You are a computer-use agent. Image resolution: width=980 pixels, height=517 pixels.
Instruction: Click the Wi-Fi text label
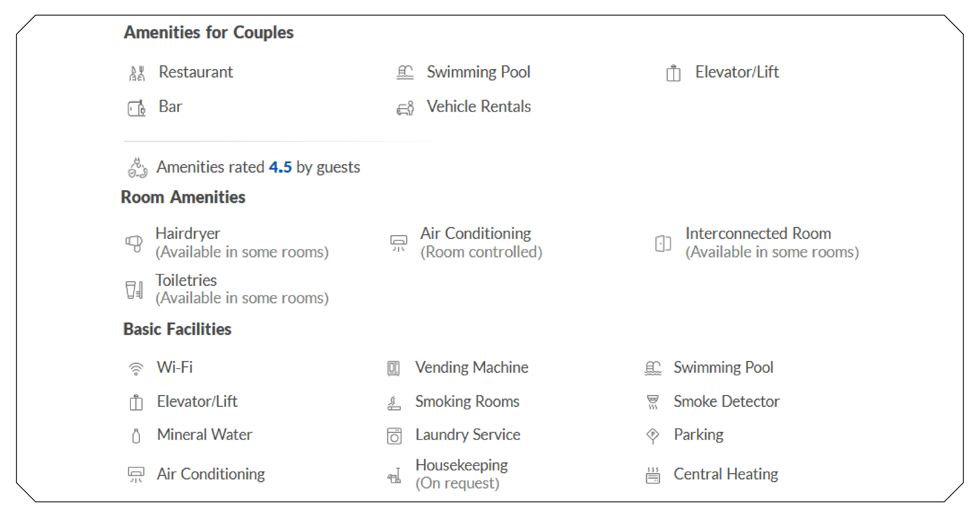[x=175, y=367]
